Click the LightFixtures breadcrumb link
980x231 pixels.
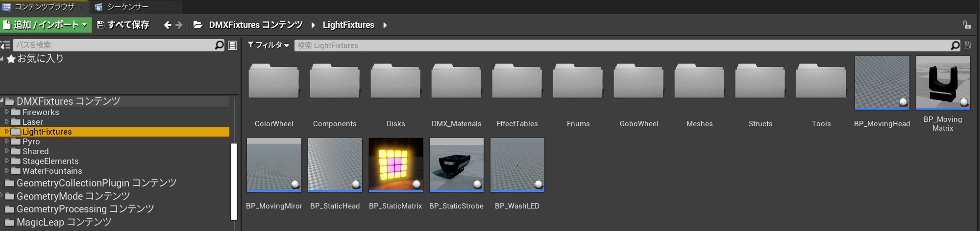(348, 25)
